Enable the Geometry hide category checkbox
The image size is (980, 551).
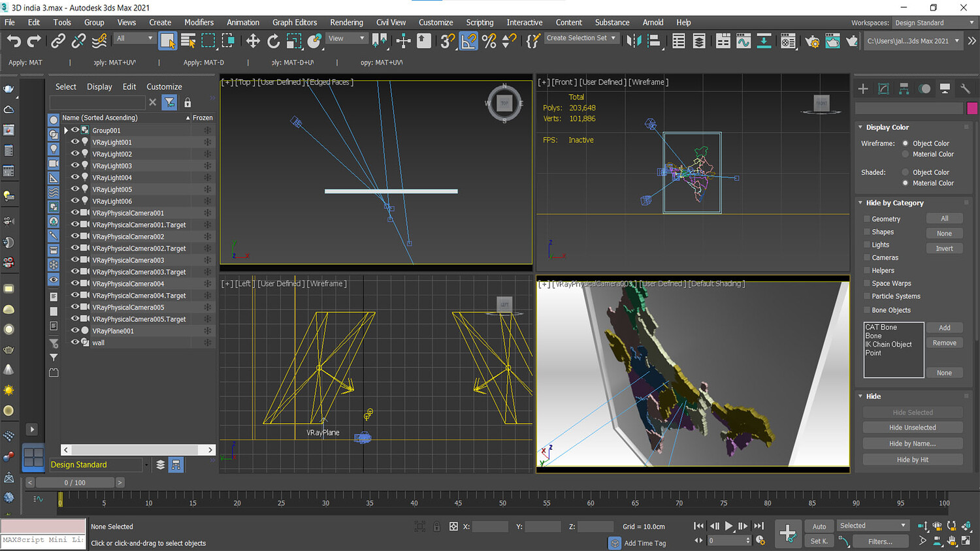[867, 219]
